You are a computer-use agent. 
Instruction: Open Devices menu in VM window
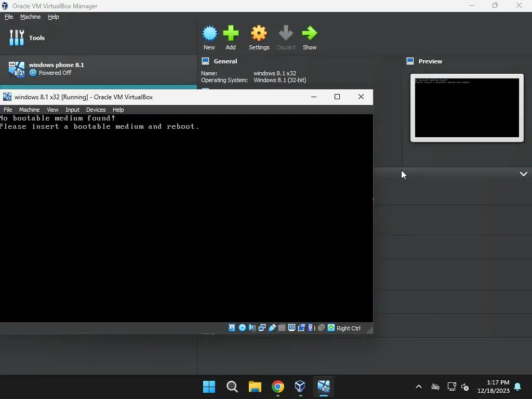pyautogui.click(x=96, y=110)
